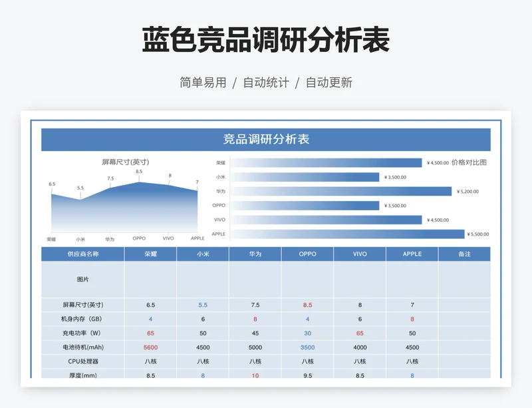The height and width of the screenshot is (408, 532).
Task: Click the blue banner 竞品调研分析表
Action: click(266, 139)
